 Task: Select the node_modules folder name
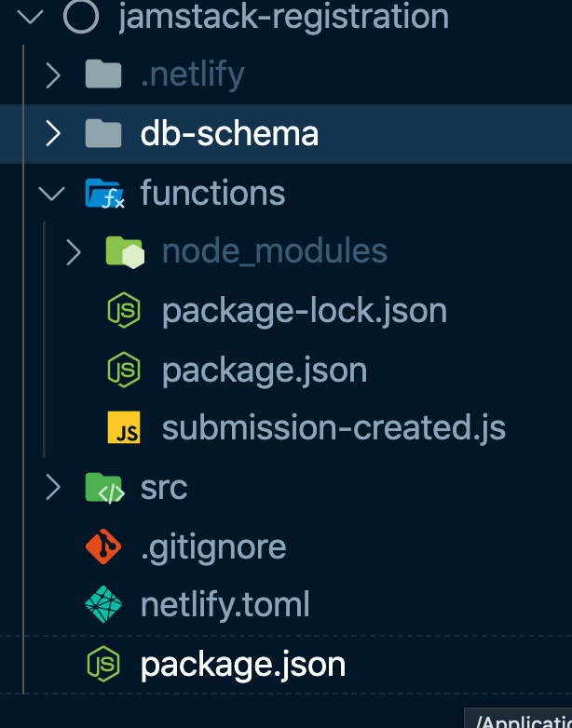tap(275, 251)
